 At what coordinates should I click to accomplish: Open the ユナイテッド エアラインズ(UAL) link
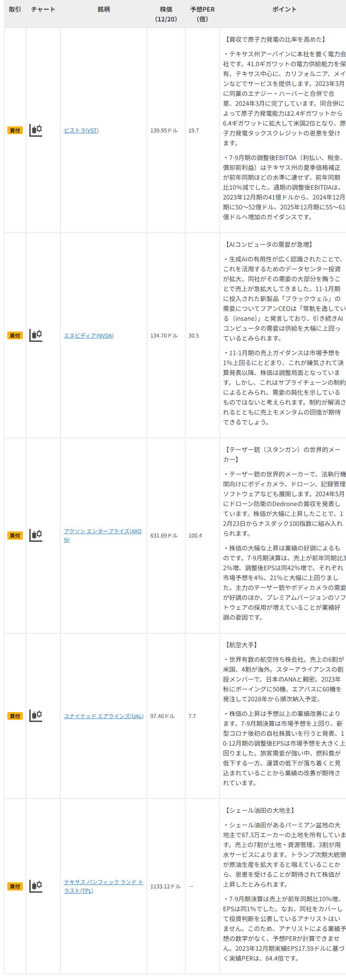point(104,716)
